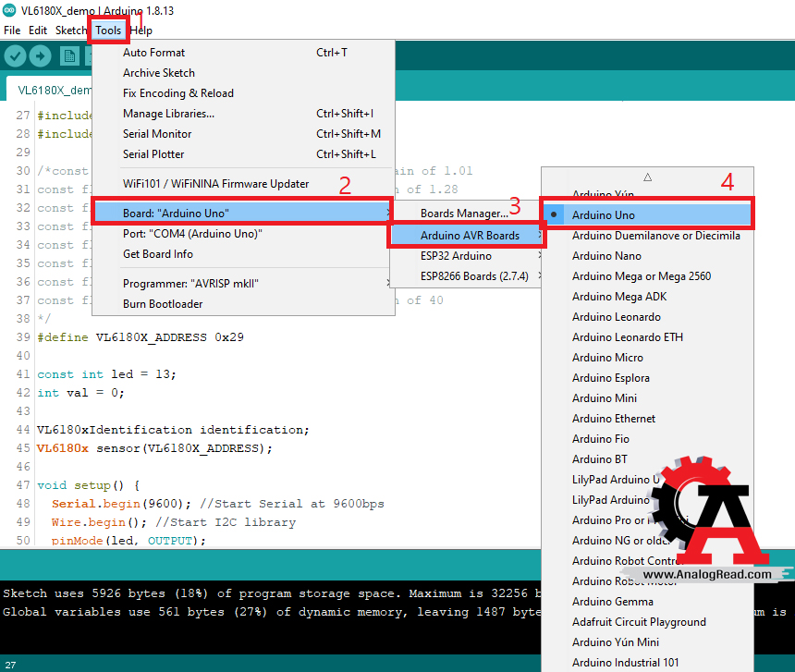Click the up arrow atop the board list
The height and width of the screenshot is (672, 795).
647,177
